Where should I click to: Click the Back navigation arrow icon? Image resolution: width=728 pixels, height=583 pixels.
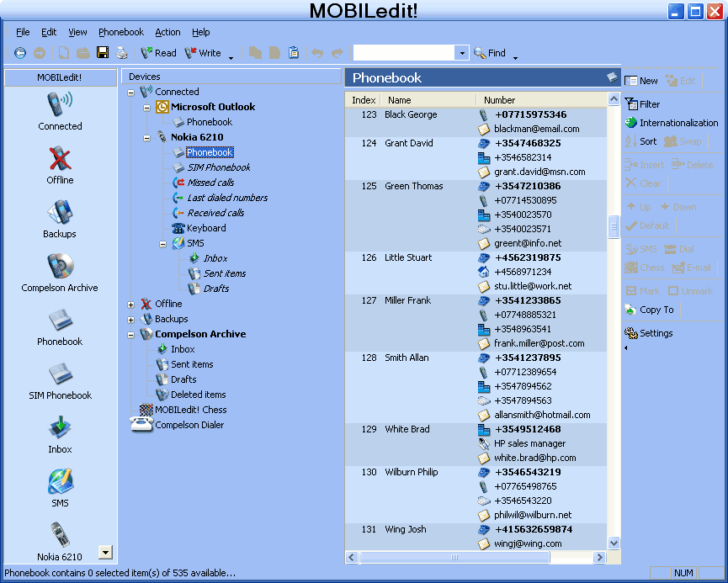tap(20, 53)
